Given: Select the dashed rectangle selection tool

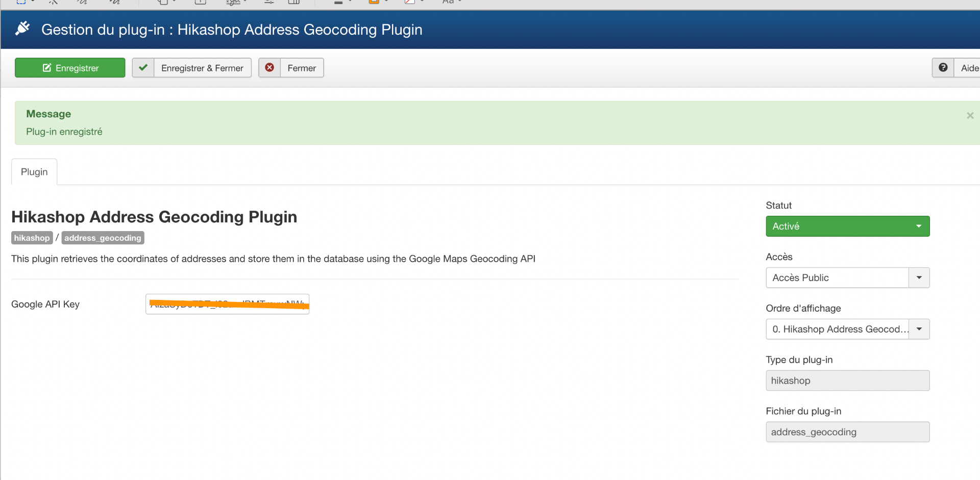Looking at the screenshot, I should [21, 2].
